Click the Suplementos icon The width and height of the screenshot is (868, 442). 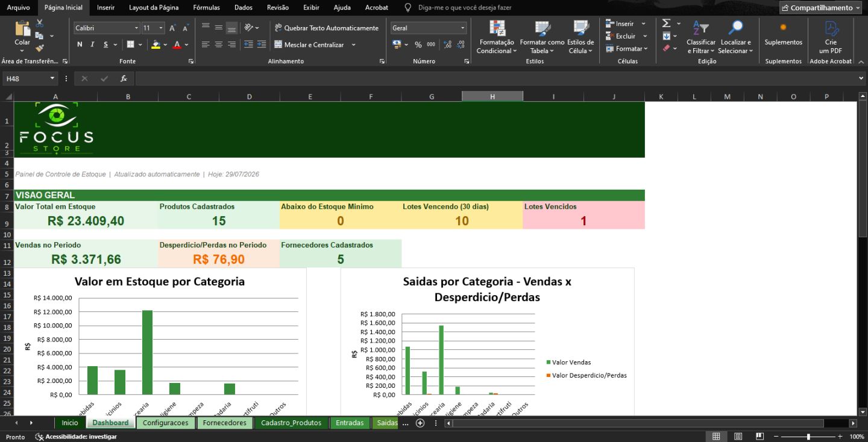[x=784, y=33]
